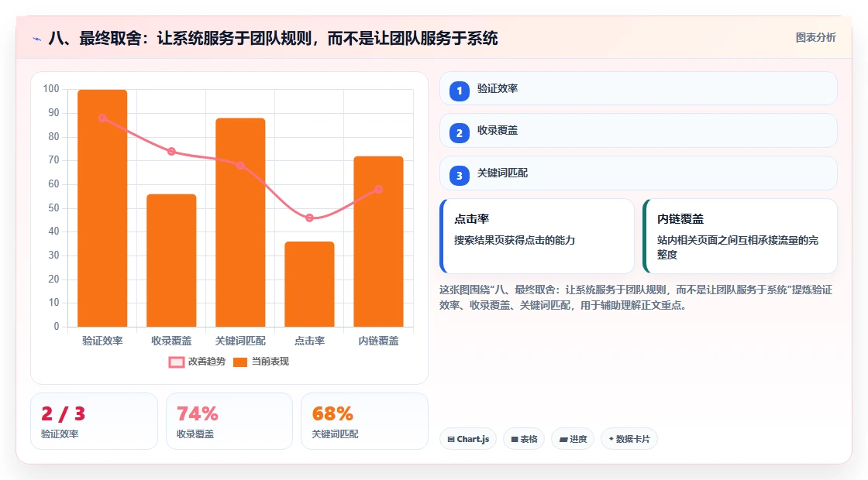Image resolution: width=868 pixels, height=480 pixels.
Task: Click the summary paragraph starting 这张图围绕
Action: (636, 297)
